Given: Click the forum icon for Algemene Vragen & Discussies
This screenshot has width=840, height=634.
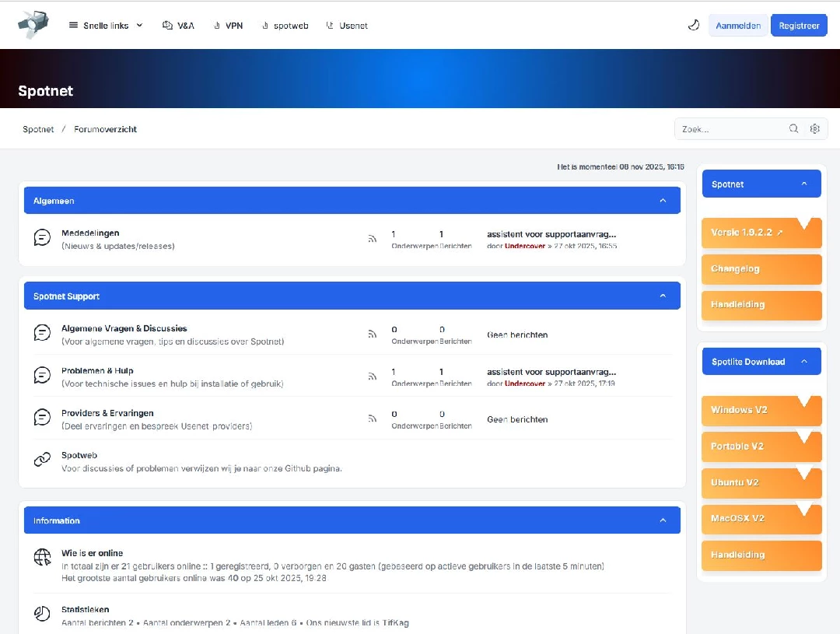Looking at the screenshot, I should click(x=42, y=332).
